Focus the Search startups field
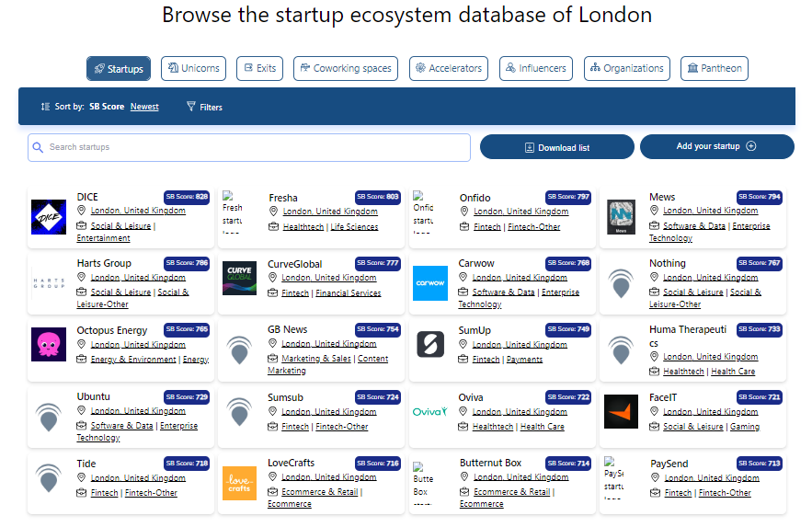812x527 pixels. coord(248,147)
